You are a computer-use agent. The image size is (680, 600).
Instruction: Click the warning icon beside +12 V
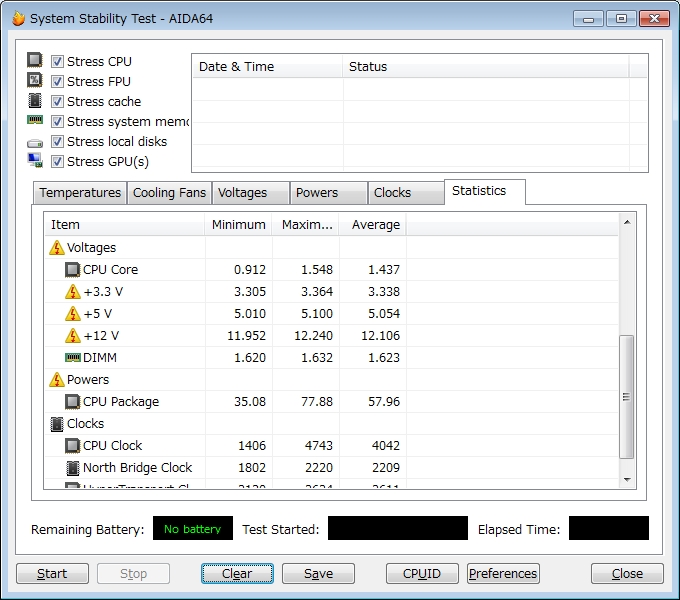[x=72, y=336]
